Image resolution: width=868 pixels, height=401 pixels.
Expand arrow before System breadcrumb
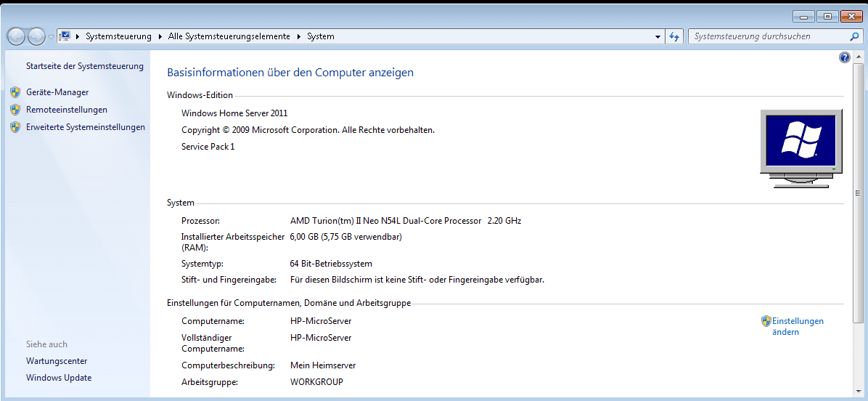[299, 36]
